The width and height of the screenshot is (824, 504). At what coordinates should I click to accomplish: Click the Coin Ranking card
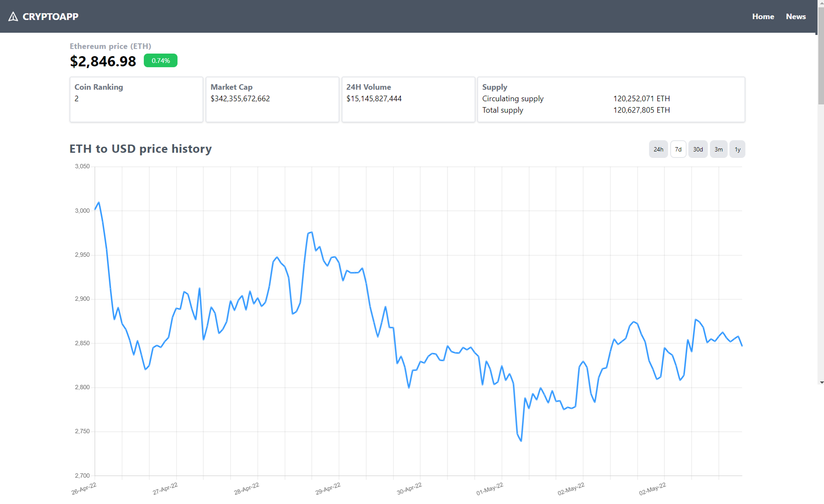[x=136, y=99]
